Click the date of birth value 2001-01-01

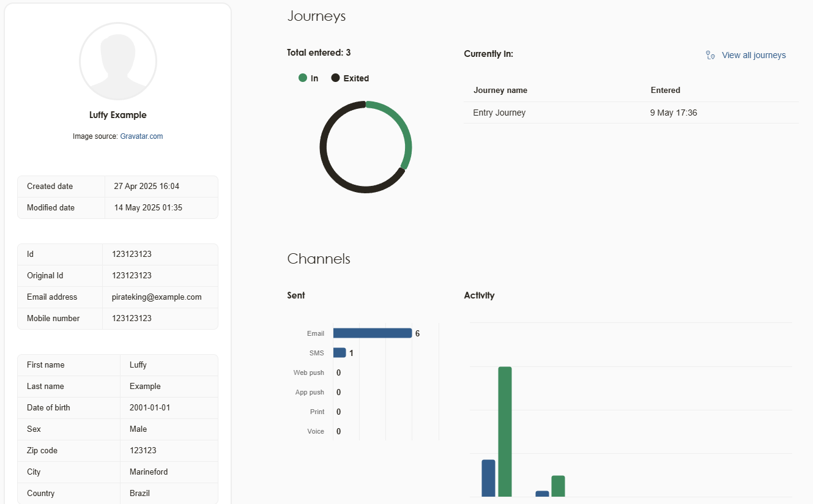pyautogui.click(x=150, y=408)
